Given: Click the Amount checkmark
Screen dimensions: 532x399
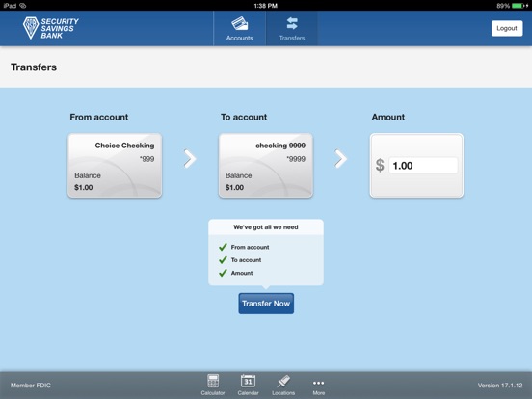Looking at the screenshot, I should click(x=223, y=273).
